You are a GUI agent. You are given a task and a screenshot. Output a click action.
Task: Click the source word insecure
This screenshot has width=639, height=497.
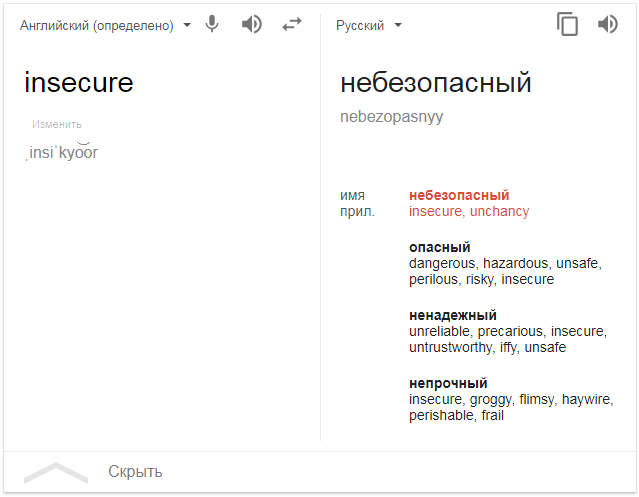pyautogui.click(x=78, y=83)
